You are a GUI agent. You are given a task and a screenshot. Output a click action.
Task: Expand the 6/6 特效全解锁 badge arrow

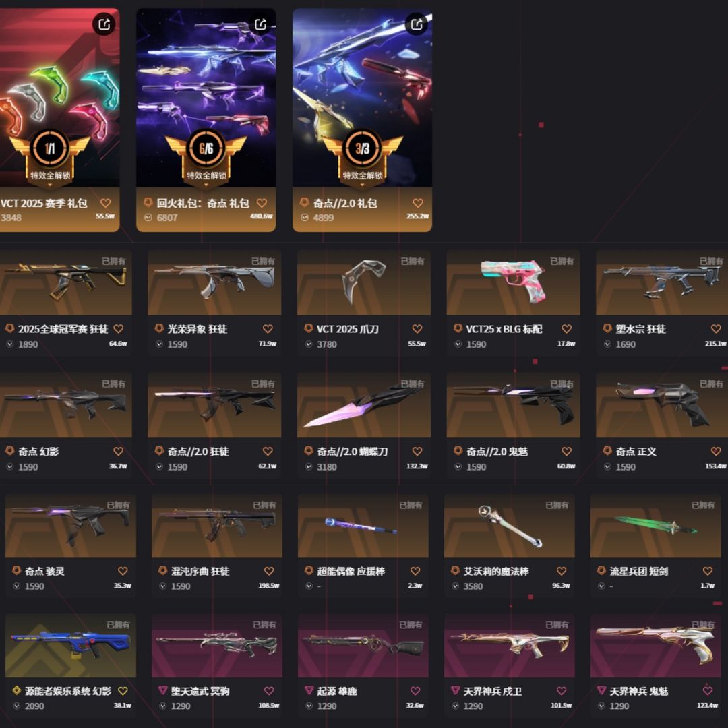click(x=206, y=185)
